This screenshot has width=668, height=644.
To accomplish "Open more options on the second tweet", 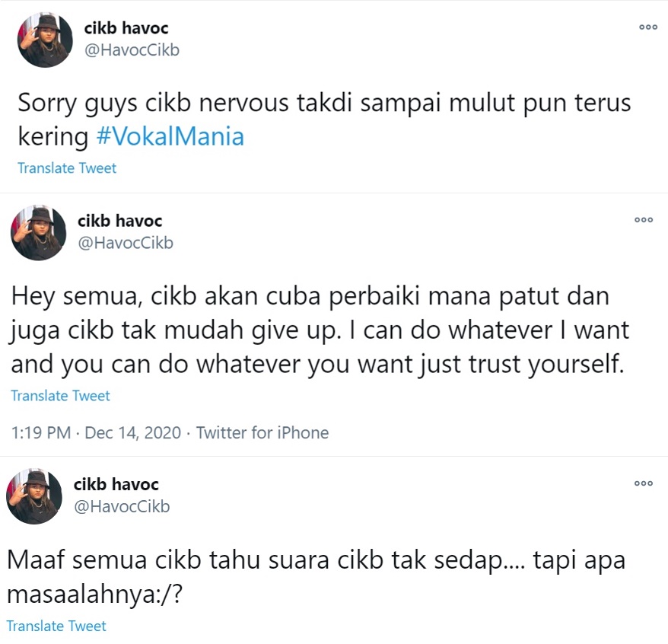I will tap(644, 220).
